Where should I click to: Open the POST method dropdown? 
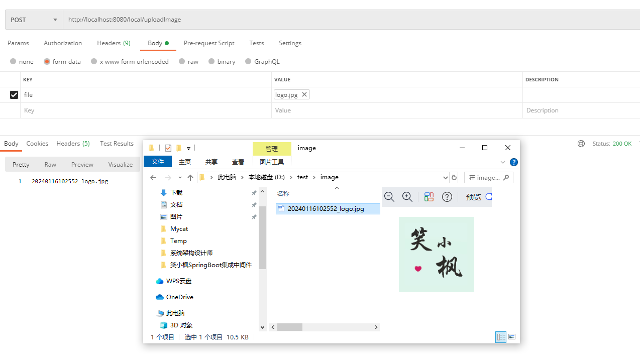point(34,20)
